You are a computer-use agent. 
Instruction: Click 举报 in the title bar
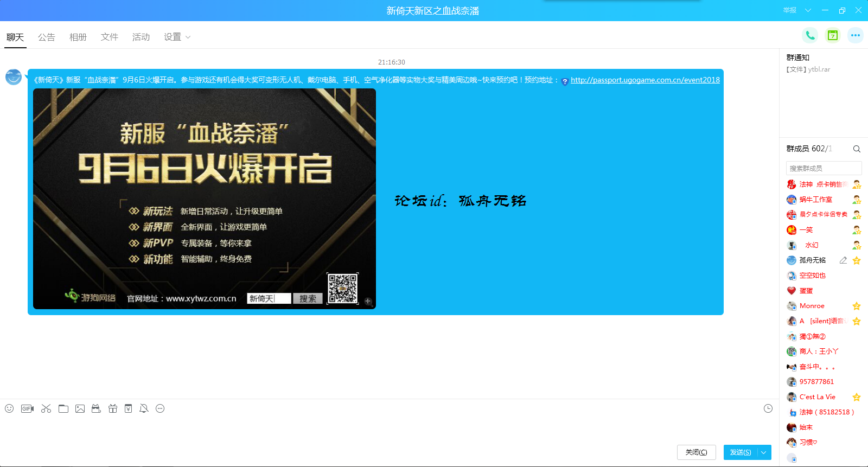(790, 10)
